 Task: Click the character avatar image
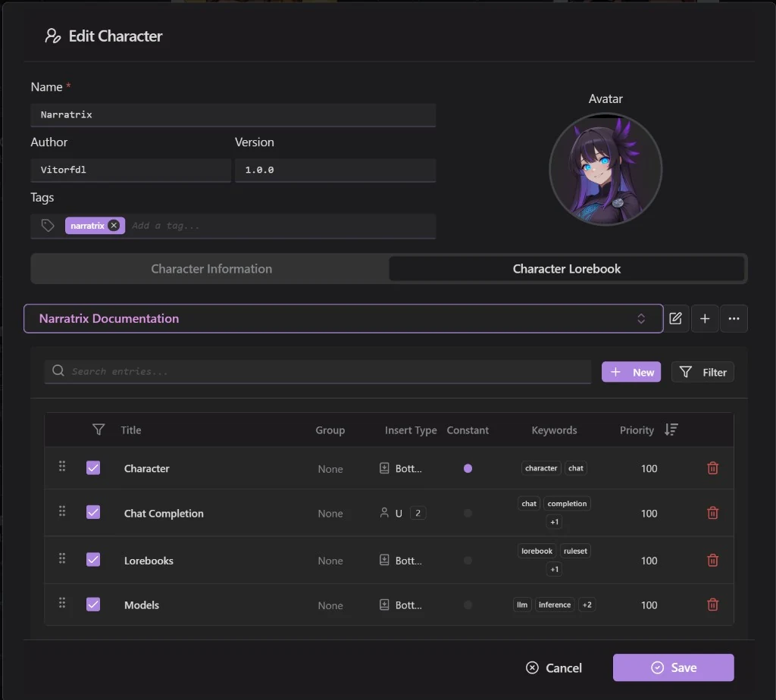[x=605, y=169]
